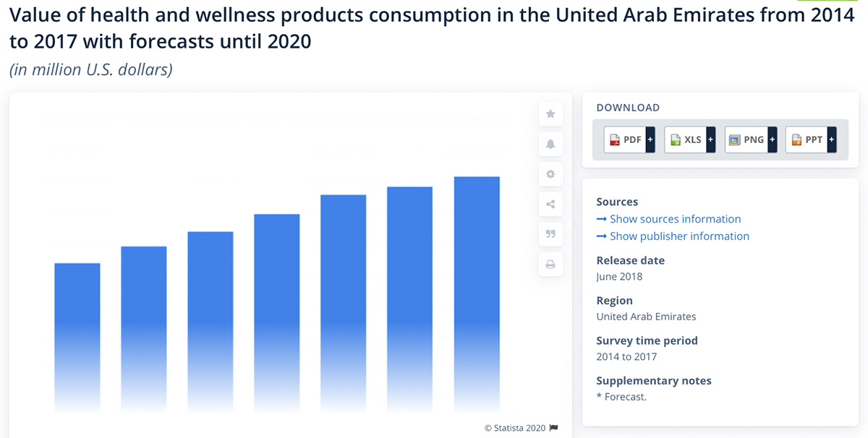Click the share icon

[x=550, y=205]
